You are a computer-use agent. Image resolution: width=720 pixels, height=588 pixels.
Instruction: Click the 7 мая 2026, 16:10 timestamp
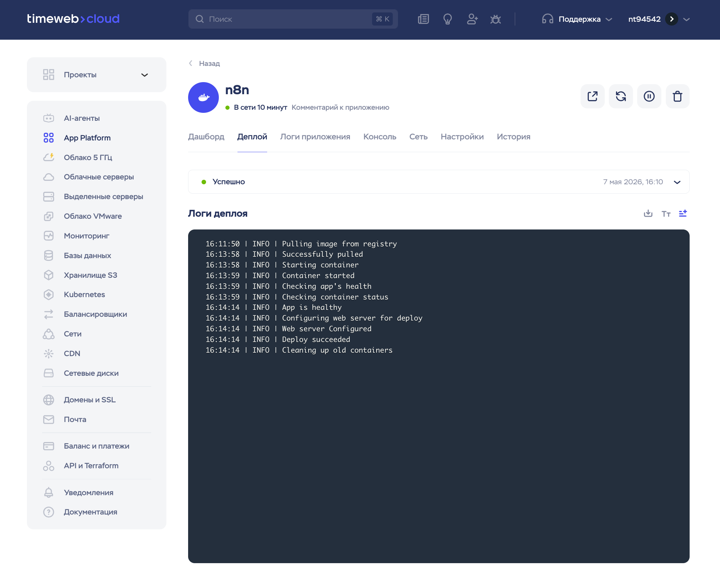point(633,182)
